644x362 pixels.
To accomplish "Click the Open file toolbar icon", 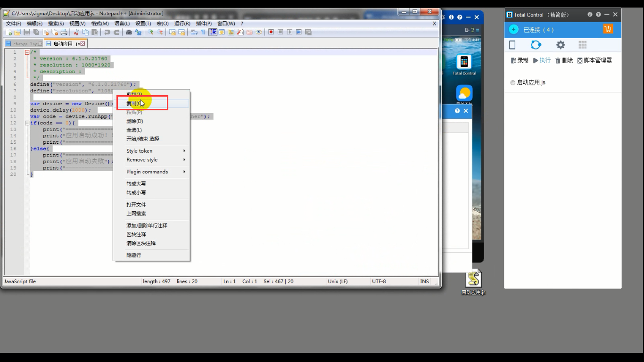I will (17, 32).
